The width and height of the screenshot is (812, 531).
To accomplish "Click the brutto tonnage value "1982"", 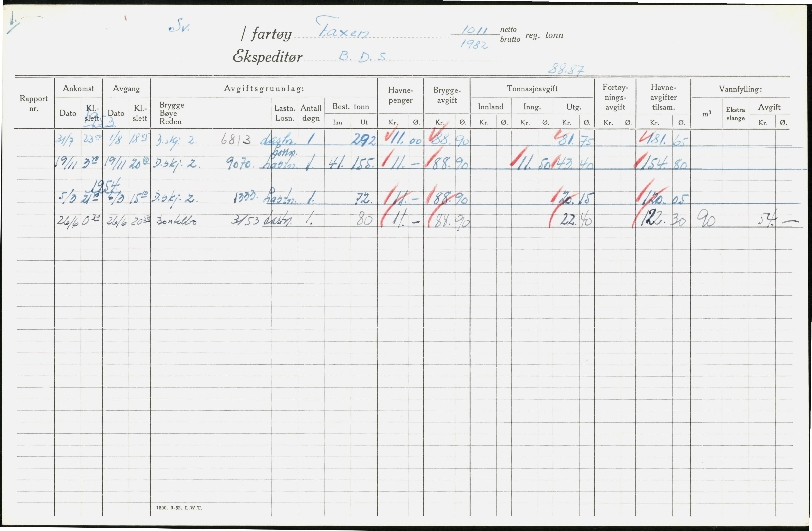I will pyautogui.click(x=474, y=44).
